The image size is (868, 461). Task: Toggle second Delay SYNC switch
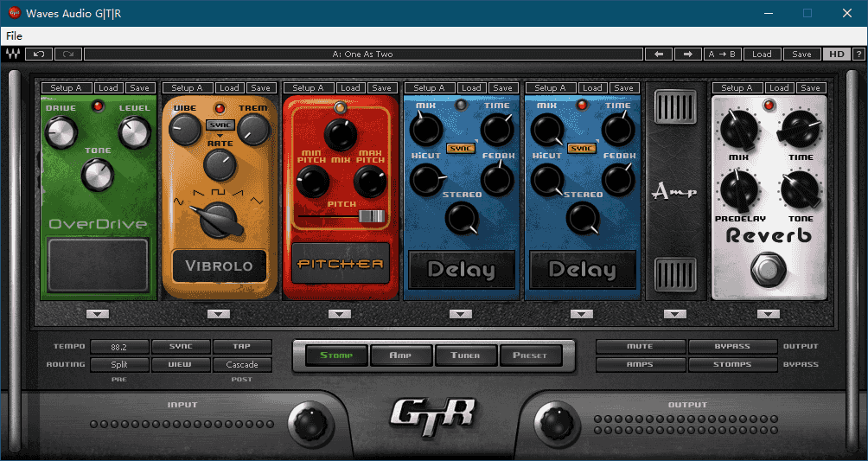point(582,149)
